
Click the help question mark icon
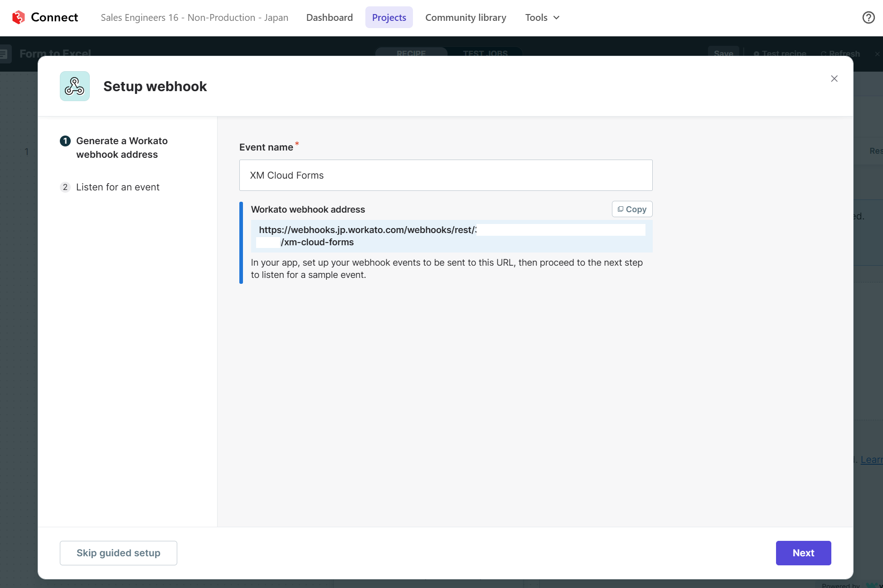[x=868, y=18]
